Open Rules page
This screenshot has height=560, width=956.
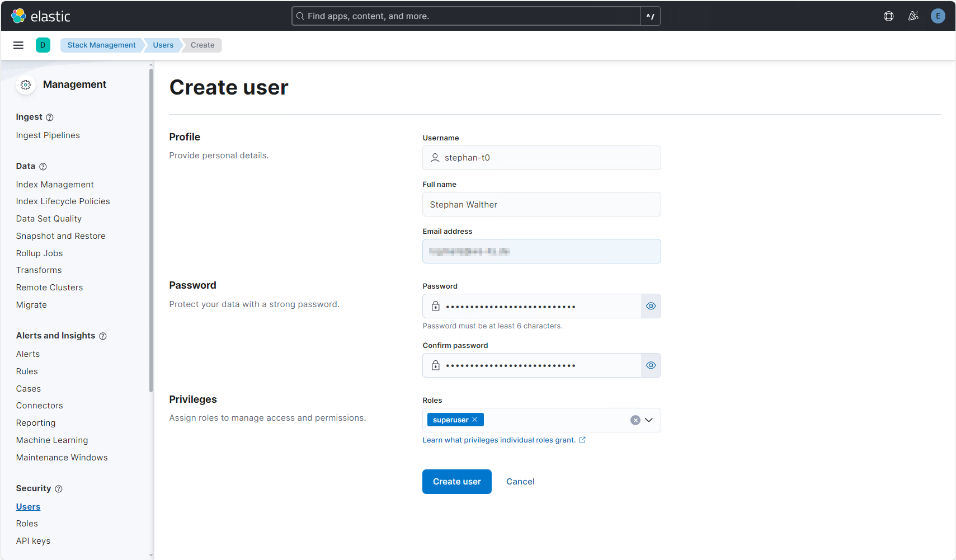(x=27, y=371)
